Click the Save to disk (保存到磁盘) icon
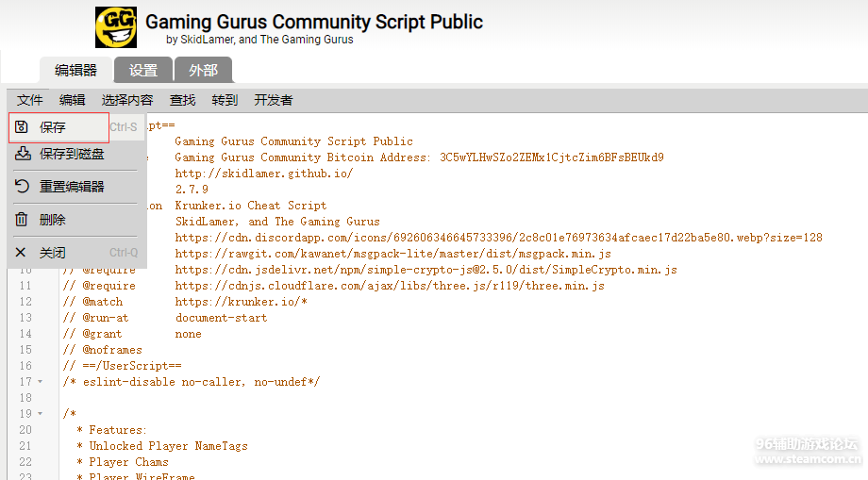The image size is (868, 480). click(22, 154)
